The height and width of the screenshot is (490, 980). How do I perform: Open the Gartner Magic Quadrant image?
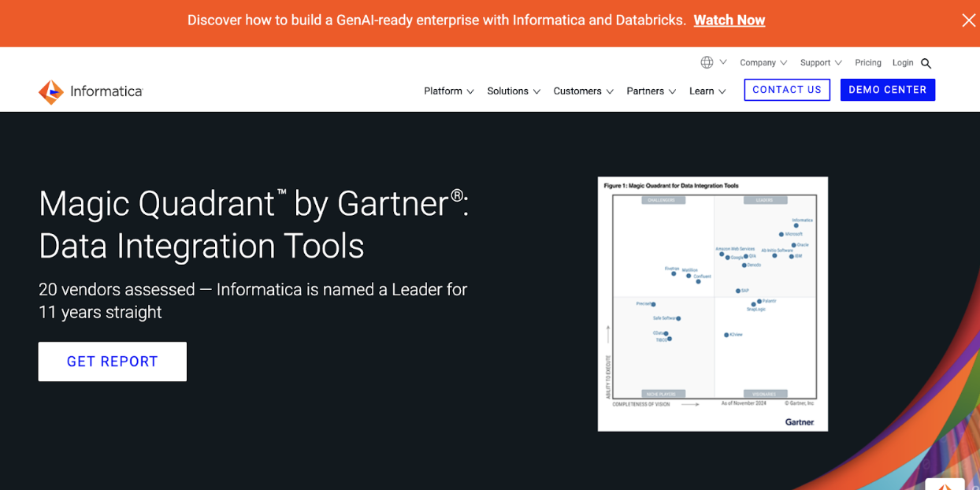(713, 304)
